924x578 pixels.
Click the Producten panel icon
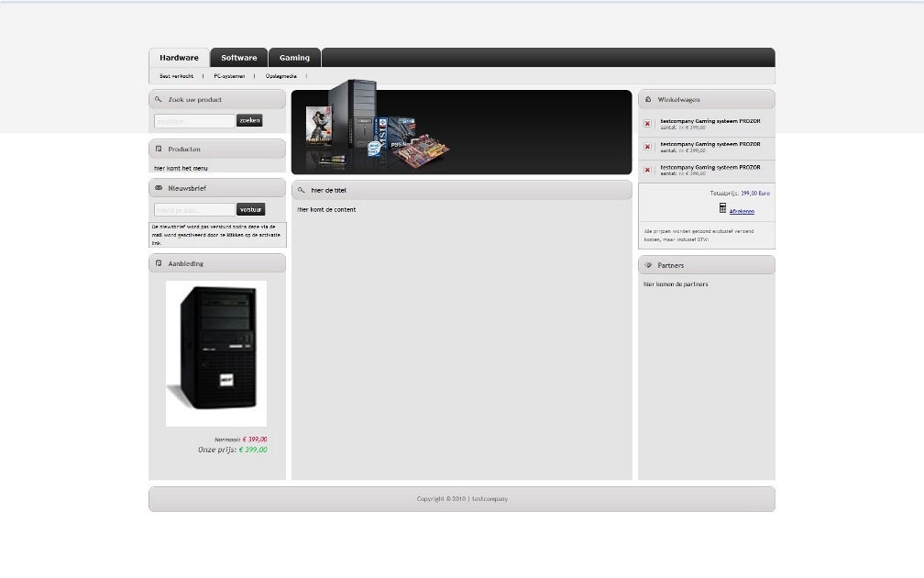(x=158, y=149)
